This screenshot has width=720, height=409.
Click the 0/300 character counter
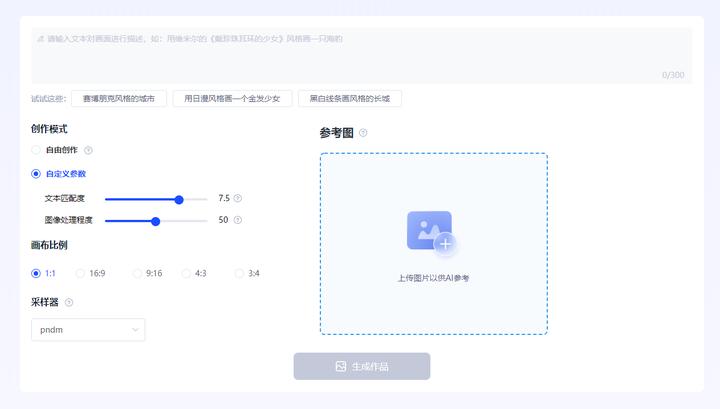(673, 75)
